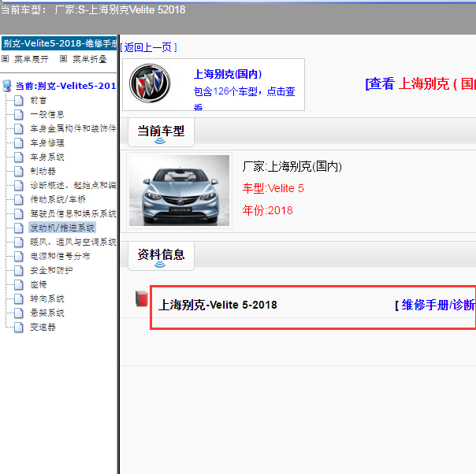Screen dimensions: 476x474
Task: Go back via 返回上一页 link
Action: 148,47
